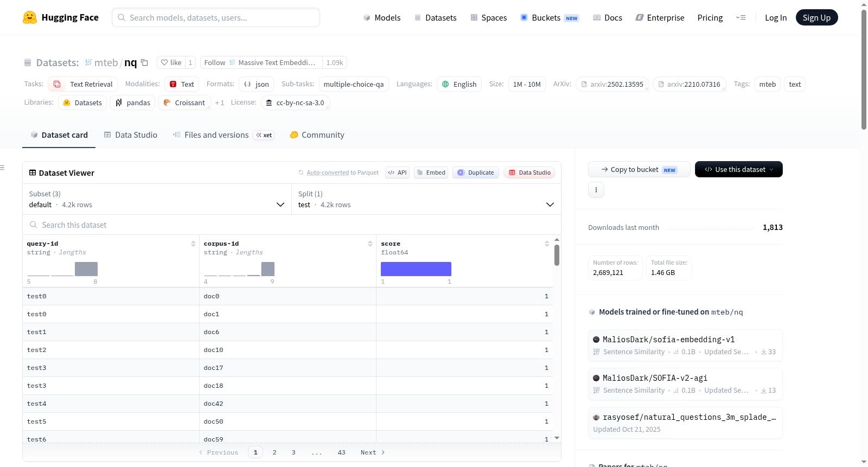Click the Croissant library tag

click(x=184, y=103)
